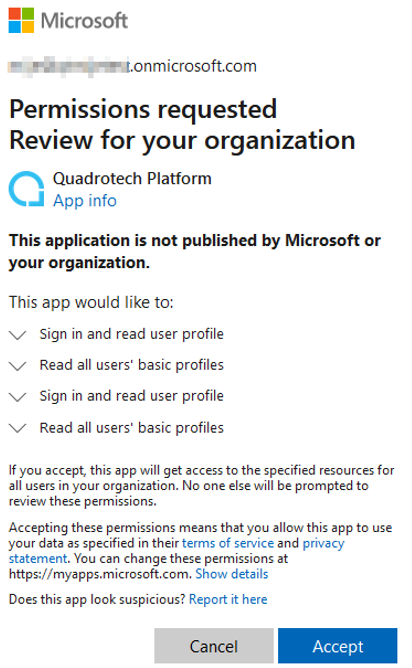Expand the second Sign in and read user profile chevron
The image size is (412, 668).
tap(18, 397)
